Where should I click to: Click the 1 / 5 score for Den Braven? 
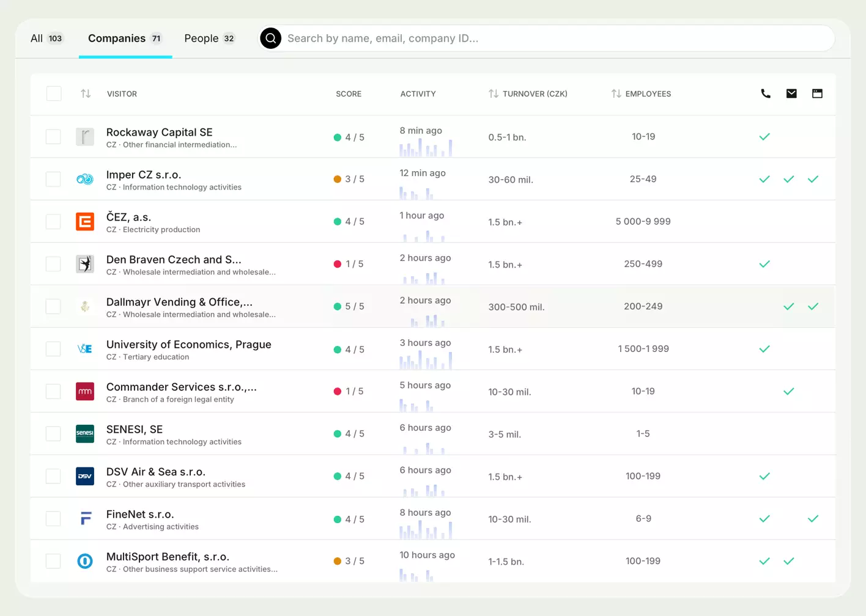(x=349, y=264)
